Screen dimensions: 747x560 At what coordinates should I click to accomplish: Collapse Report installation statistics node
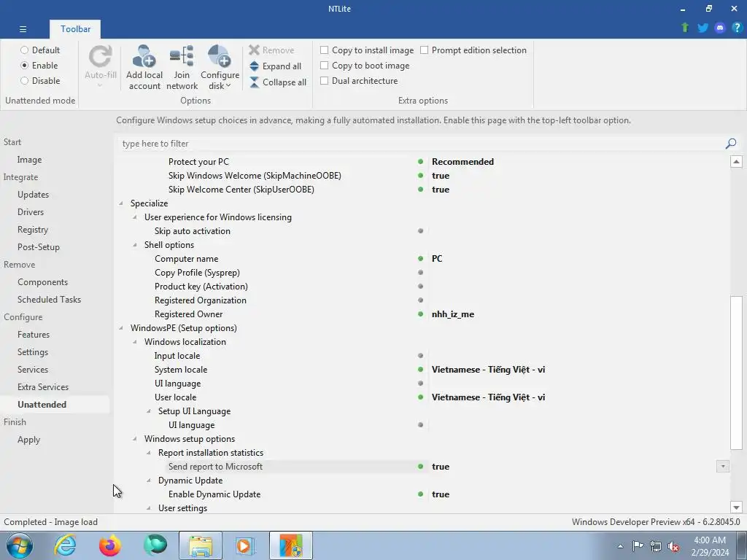[x=149, y=453]
